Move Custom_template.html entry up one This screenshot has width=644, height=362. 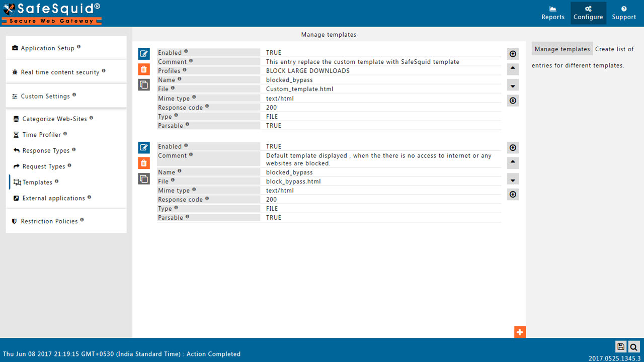(x=513, y=69)
